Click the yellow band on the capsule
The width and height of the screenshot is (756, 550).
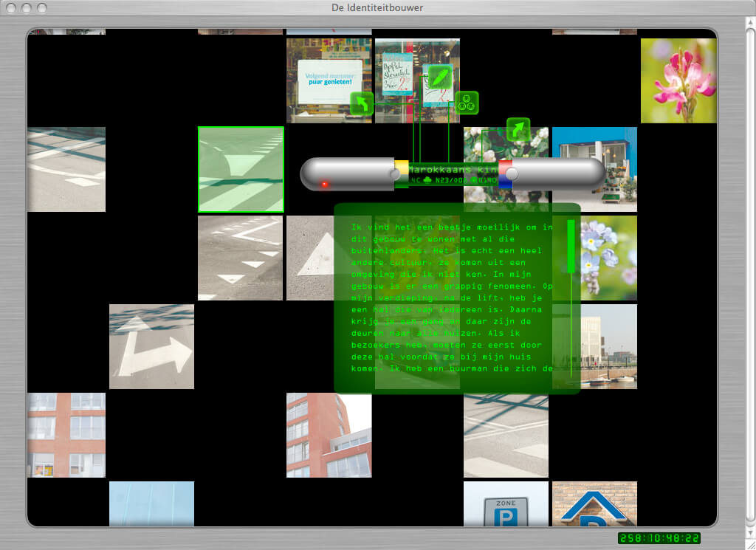click(402, 166)
